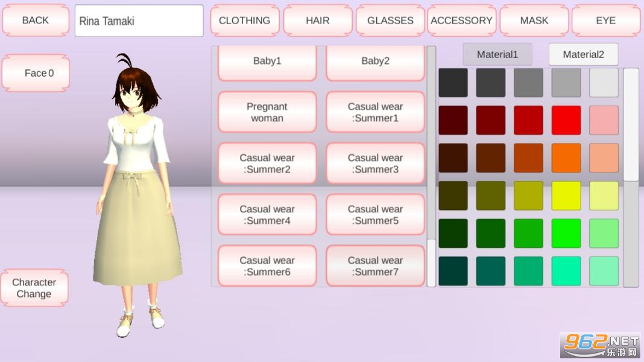The height and width of the screenshot is (362, 644).
Task: Pick the Casual wear Summer4 outfit
Action: coord(267,215)
